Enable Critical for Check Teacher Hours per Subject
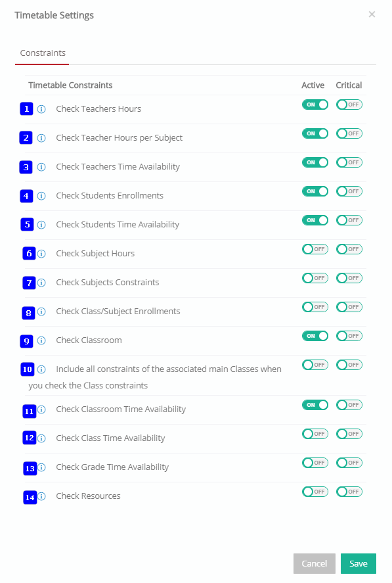The image size is (392, 583). tap(349, 133)
